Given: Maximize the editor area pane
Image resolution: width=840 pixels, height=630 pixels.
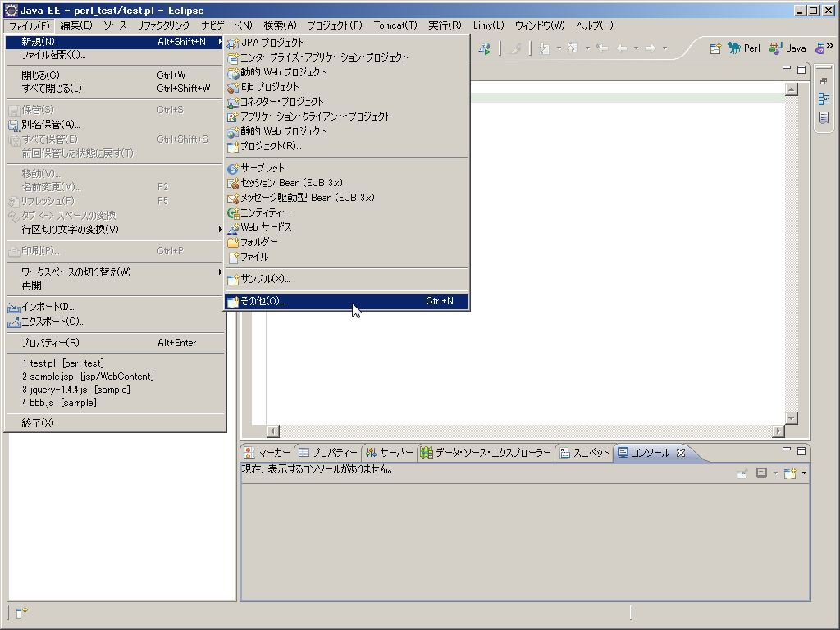Looking at the screenshot, I should tap(801, 69).
